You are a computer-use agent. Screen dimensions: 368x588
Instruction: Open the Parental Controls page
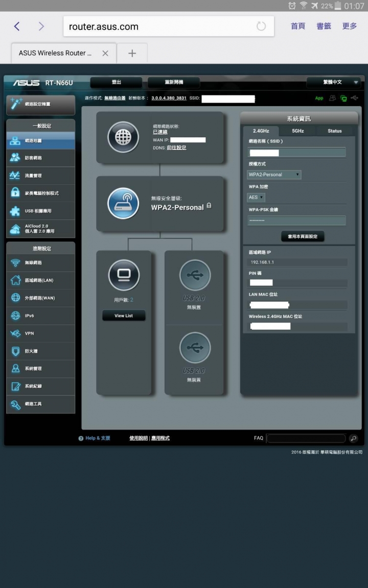point(40,193)
